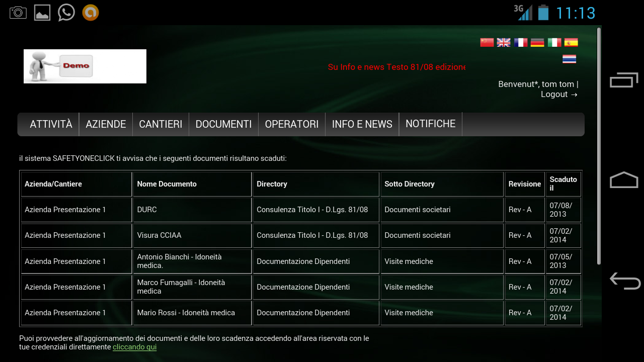Tap the Android home button
The height and width of the screenshot is (362, 644).
pyautogui.click(x=624, y=180)
